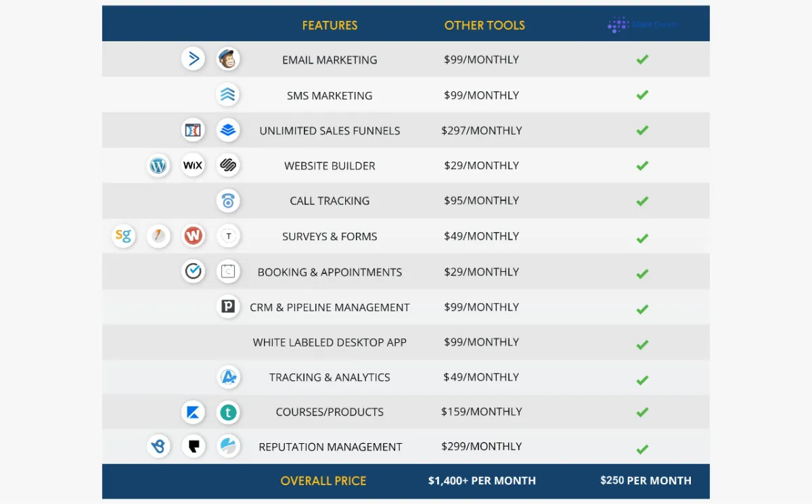Click the OVERALL PRICE footer label
Viewport: 812px width, 504px height.
(323, 481)
